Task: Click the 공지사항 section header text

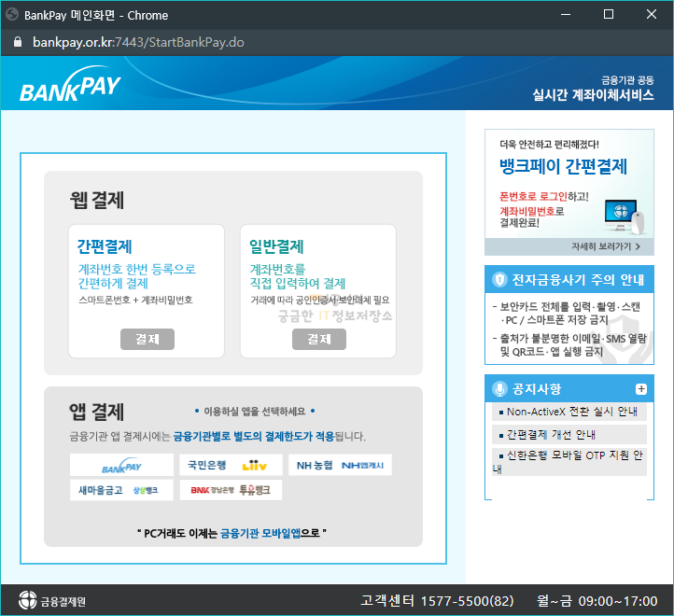Action: (x=537, y=389)
